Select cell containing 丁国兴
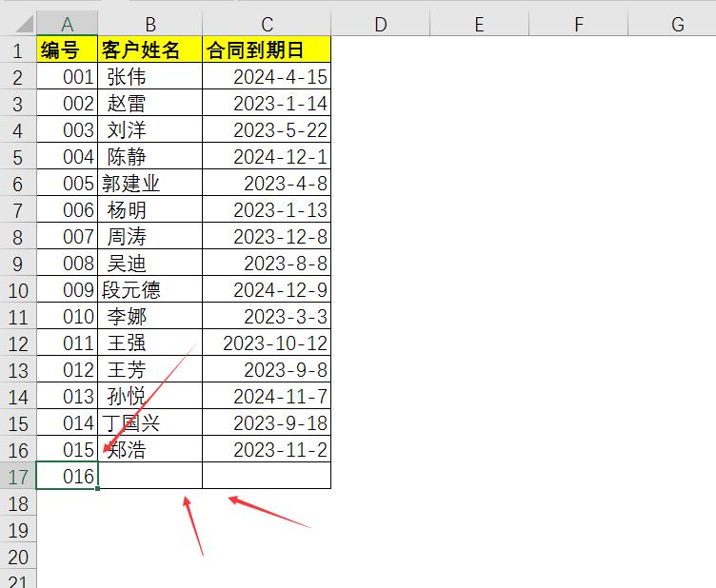The height and width of the screenshot is (588, 716). pos(150,422)
